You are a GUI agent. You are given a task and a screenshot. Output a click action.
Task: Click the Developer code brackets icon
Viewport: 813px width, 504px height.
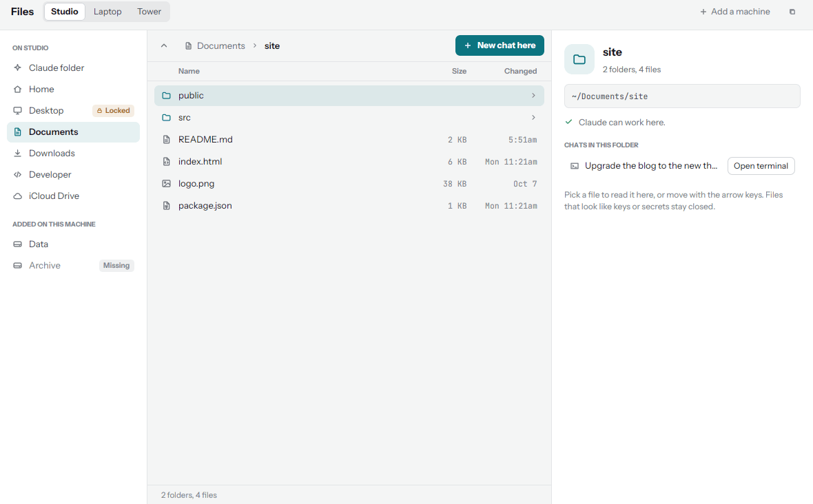point(18,175)
